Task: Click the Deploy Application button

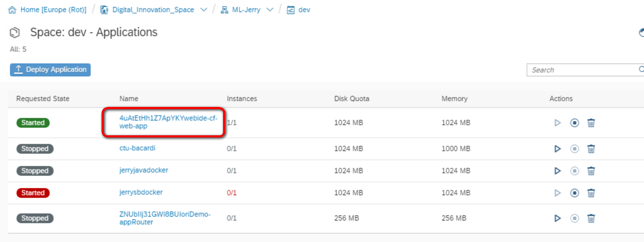Action: [x=50, y=70]
